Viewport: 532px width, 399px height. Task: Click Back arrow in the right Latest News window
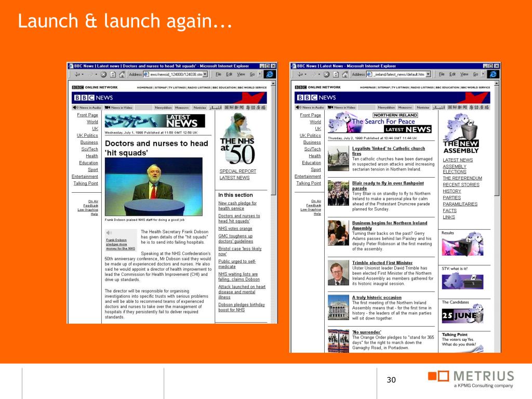[x=300, y=74]
